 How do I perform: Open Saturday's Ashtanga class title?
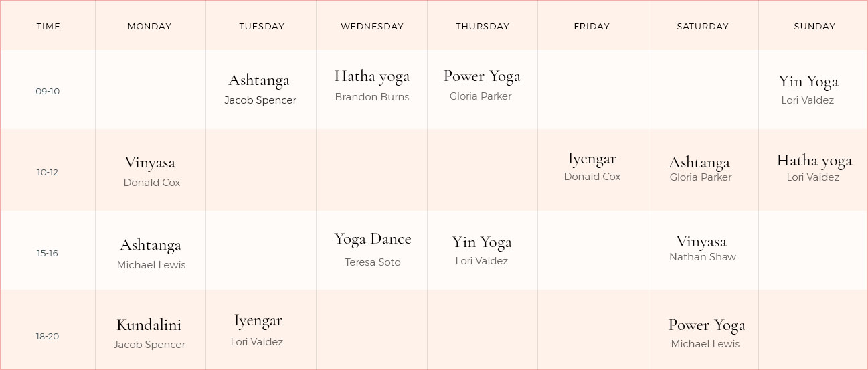tap(699, 163)
